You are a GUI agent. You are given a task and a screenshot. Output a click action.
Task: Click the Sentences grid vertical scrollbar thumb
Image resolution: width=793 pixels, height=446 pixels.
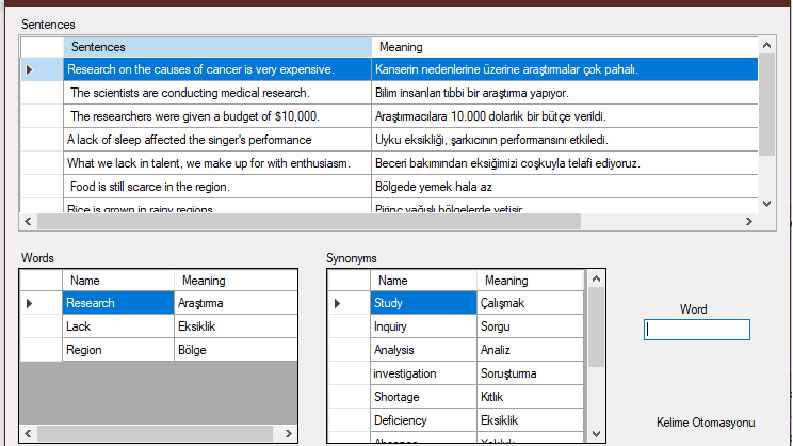click(767, 105)
